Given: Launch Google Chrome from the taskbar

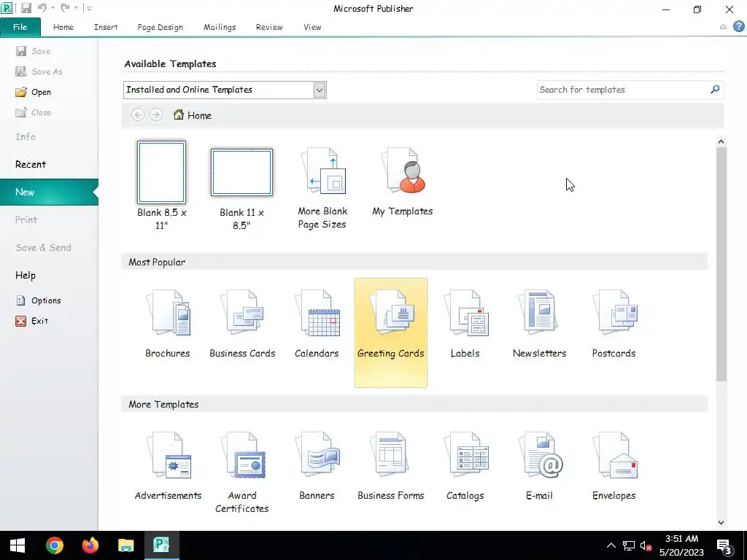Looking at the screenshot, I should 55,545.
